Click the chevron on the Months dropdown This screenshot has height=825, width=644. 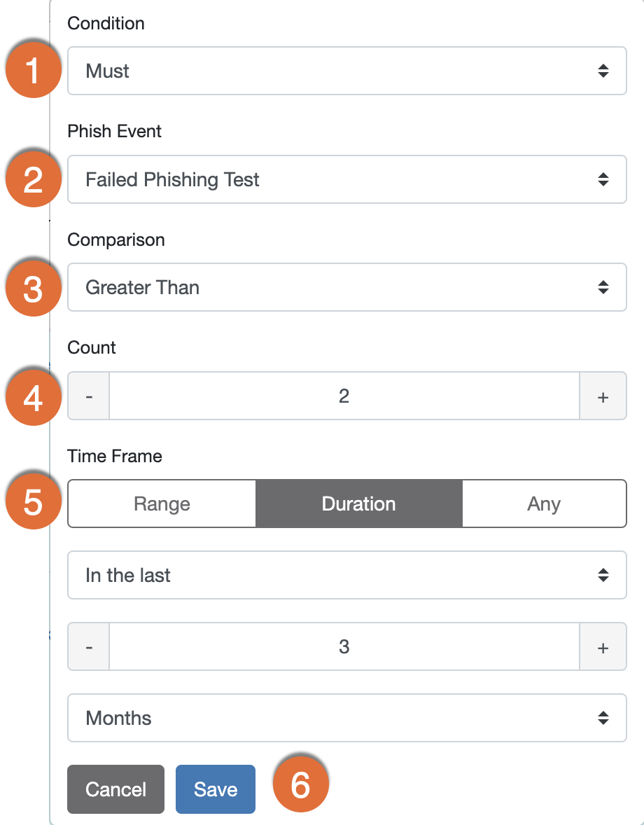tap(603, 718)
